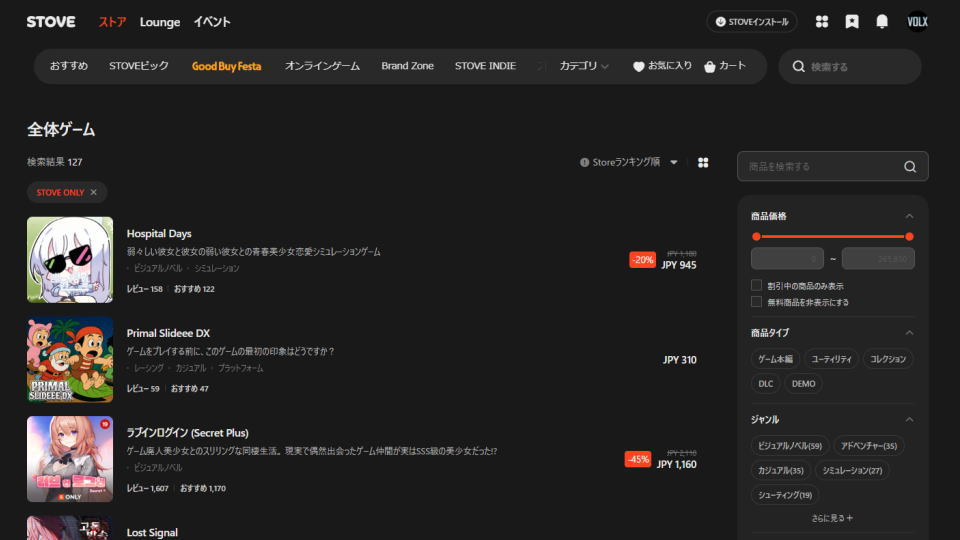Remove the STOVE ONLY filter tag

(x=94, y=192)
